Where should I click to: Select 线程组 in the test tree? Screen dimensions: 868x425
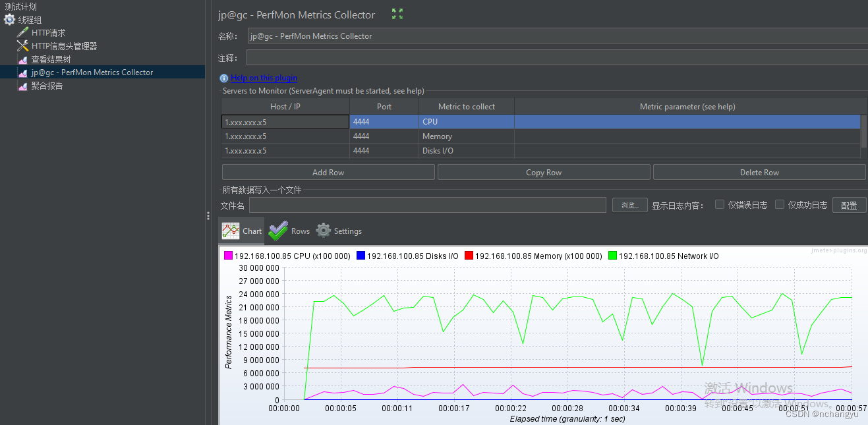[30, 20]
